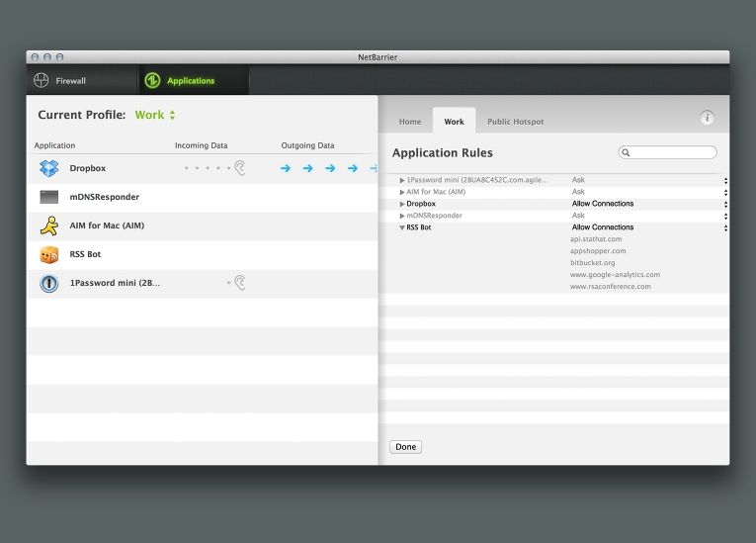Collapse the RSS Bot rule

point(402,227)
